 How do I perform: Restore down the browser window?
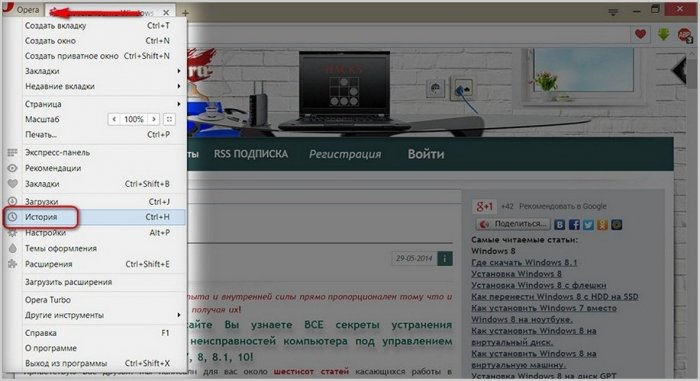click(x=655, y=9)
